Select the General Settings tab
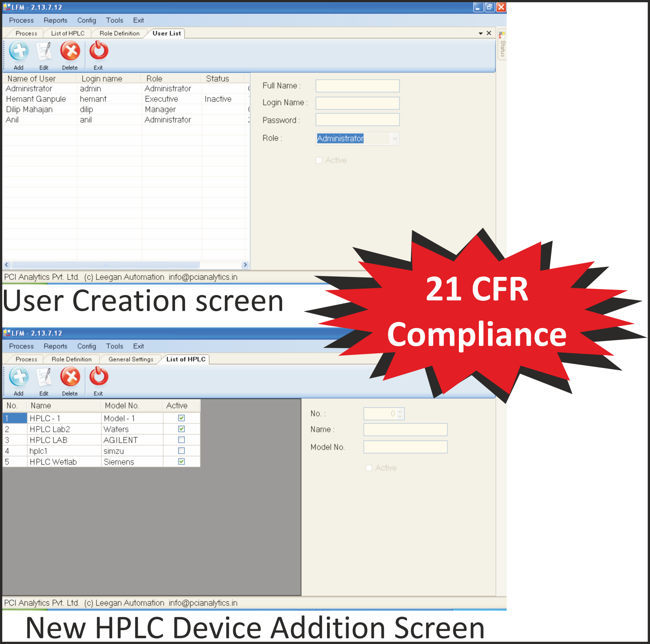650x644 pixels. pyautogui.click(x=130, y=359)
